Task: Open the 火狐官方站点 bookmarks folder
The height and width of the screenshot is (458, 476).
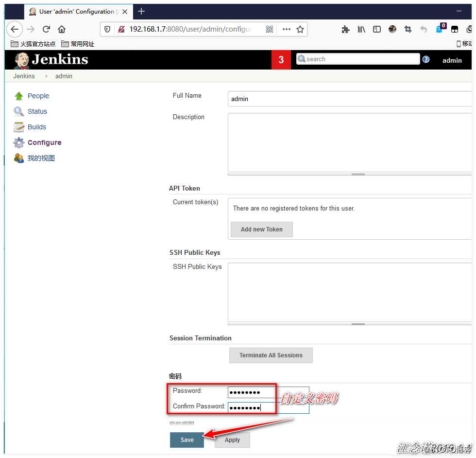Action: pyautogui.click(x=33, y=44)
